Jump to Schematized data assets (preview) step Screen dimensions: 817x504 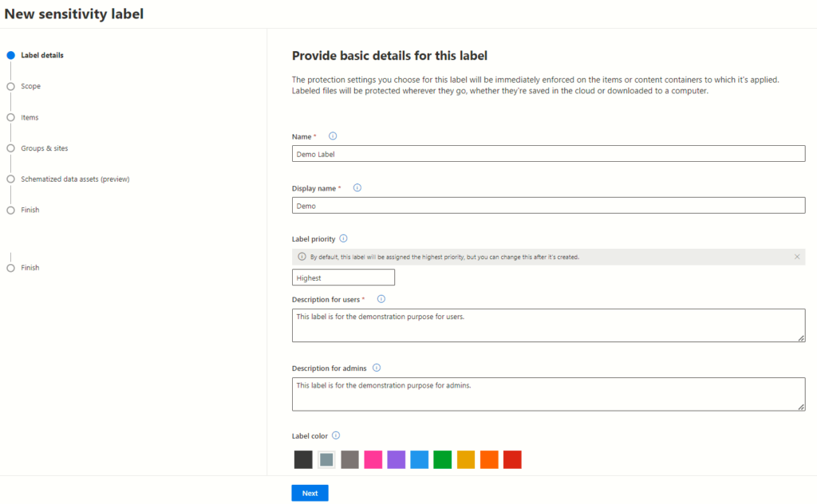[x=75, y=179]
